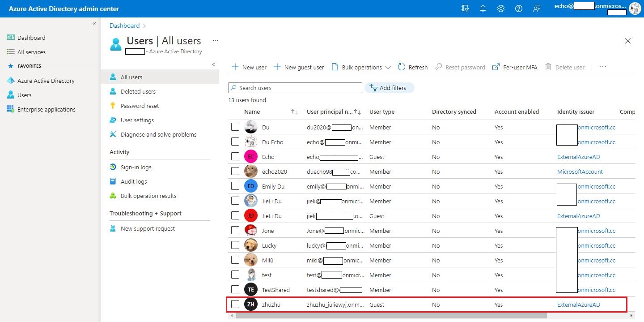This screenshot has height=322, width=644.
Task: Tick checkbox for user MiKi
Action: coord(235,260)
